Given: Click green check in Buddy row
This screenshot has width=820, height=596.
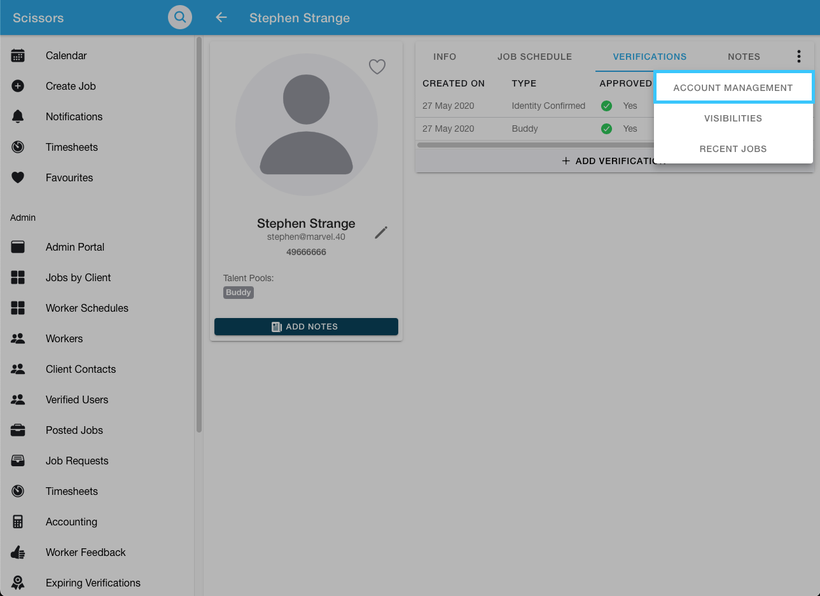Looking at the screenshot, I should tap(606, 129).
